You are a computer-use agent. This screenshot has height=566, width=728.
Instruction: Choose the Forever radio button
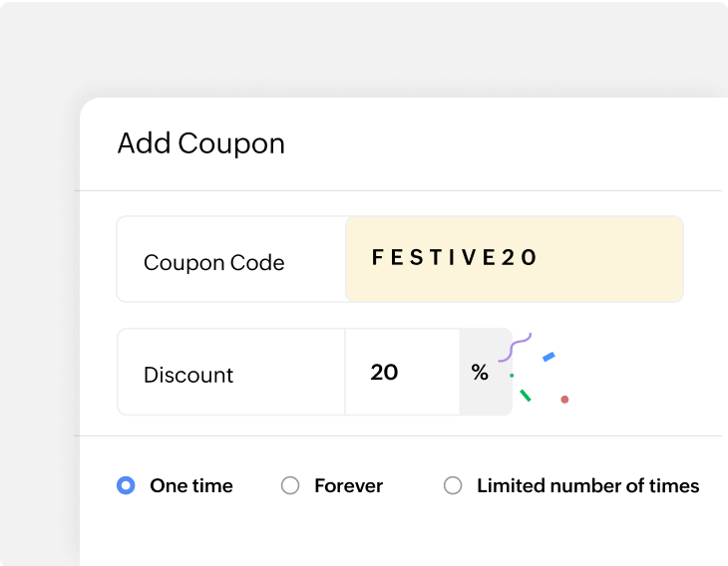tap(290, 486)
